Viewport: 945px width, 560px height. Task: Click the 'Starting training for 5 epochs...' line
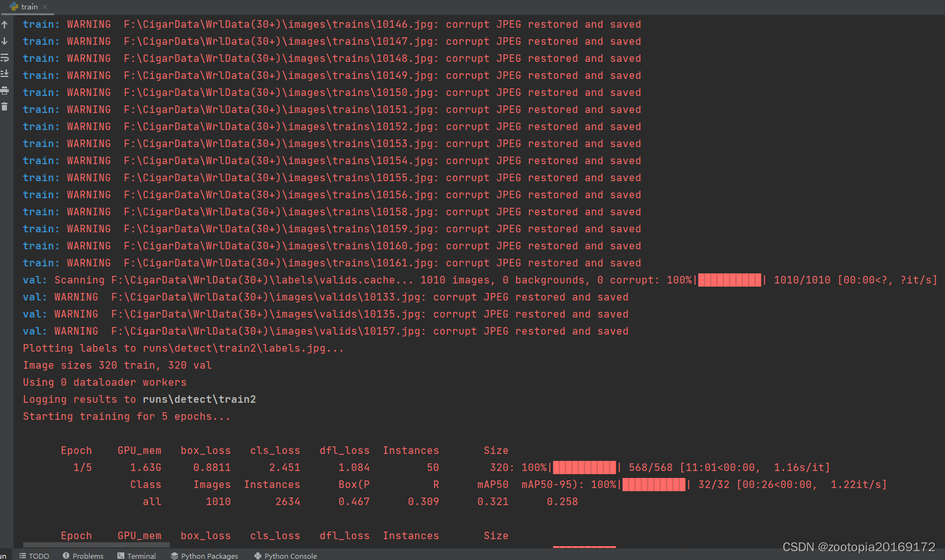click(127, 417)
